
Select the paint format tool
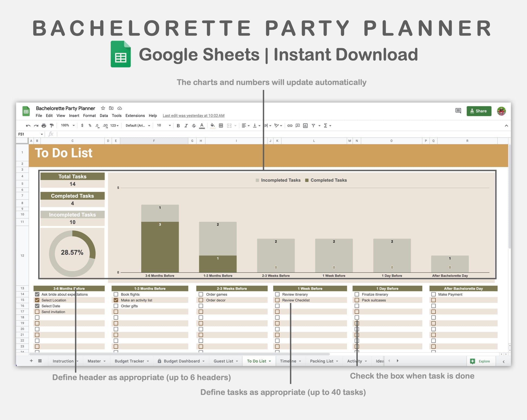[x=52, y=126]
